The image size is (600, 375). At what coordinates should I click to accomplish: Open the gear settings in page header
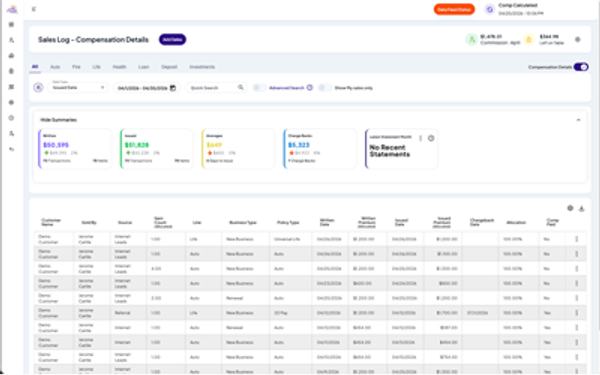click(x=578, y=39)
